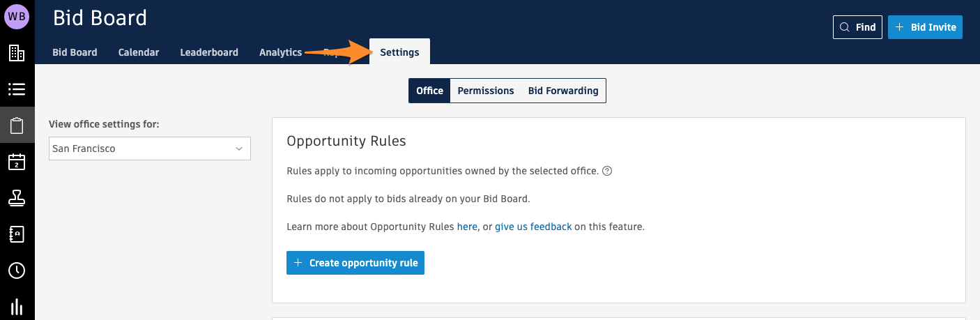Switch to the Office toggle option
Image resolution: width=980 pixels, height=320 pixels.
429,91
